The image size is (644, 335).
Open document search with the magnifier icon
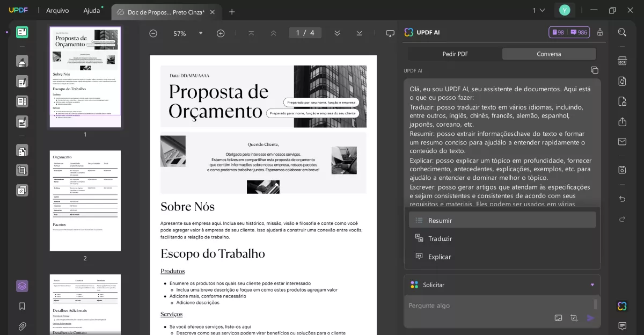tap(621, 33)
